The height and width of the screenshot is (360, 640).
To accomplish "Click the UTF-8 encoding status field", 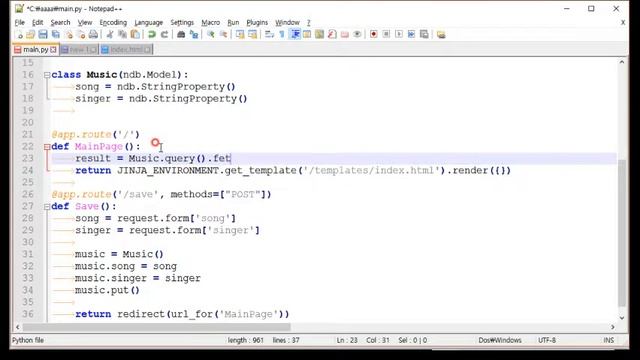I will coord(547,340).
